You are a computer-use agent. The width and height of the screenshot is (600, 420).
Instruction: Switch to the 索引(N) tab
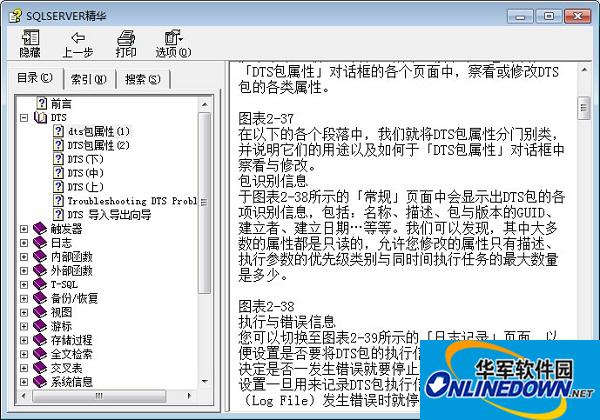89,80
